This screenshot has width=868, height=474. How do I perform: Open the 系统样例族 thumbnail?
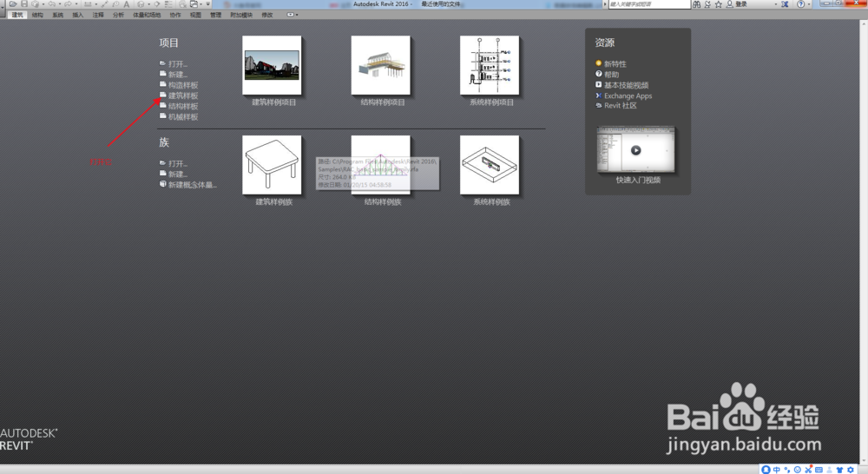[490, 165]
